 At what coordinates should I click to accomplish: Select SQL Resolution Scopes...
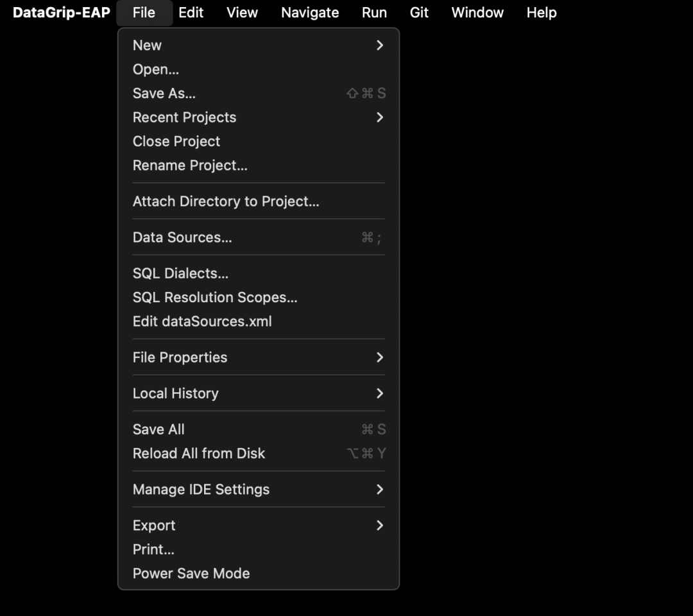click(x=259, y=297)
